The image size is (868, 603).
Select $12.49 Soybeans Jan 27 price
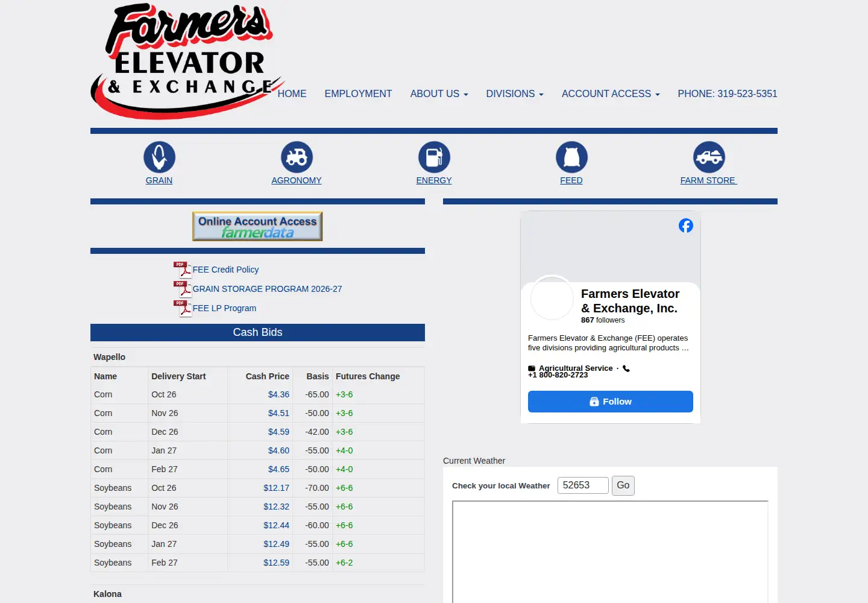click(276, 544)
